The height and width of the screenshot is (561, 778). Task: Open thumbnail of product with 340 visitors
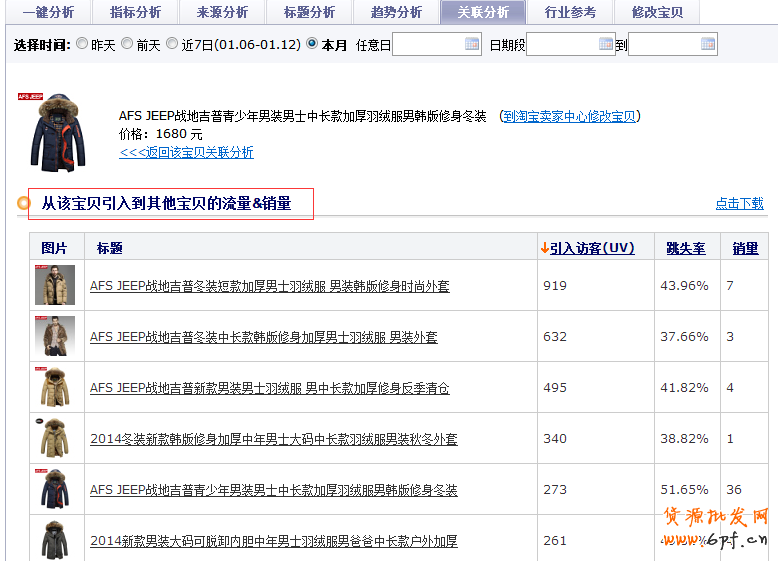pyautogui.click(x=55, y=438)
